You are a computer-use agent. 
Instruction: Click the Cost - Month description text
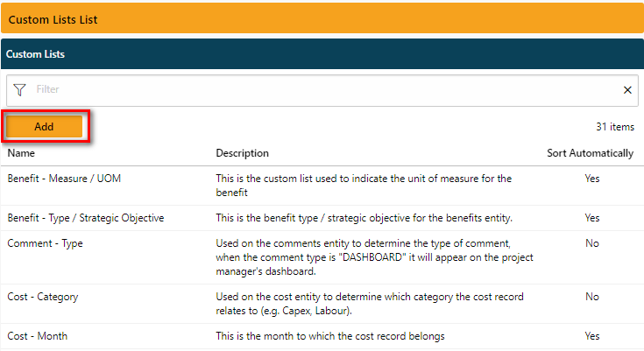point(330,336)
